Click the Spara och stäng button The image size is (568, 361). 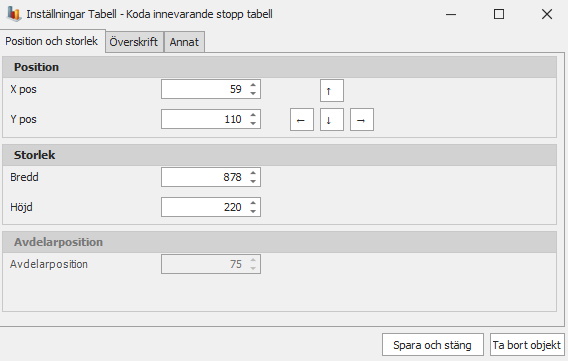[433, 345]
